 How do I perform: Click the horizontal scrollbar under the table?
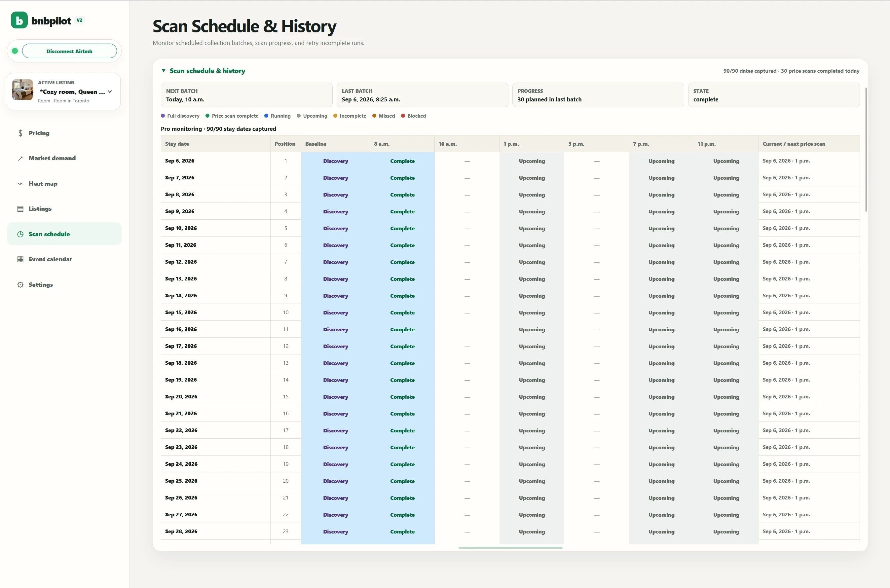(x=510, y=547)
